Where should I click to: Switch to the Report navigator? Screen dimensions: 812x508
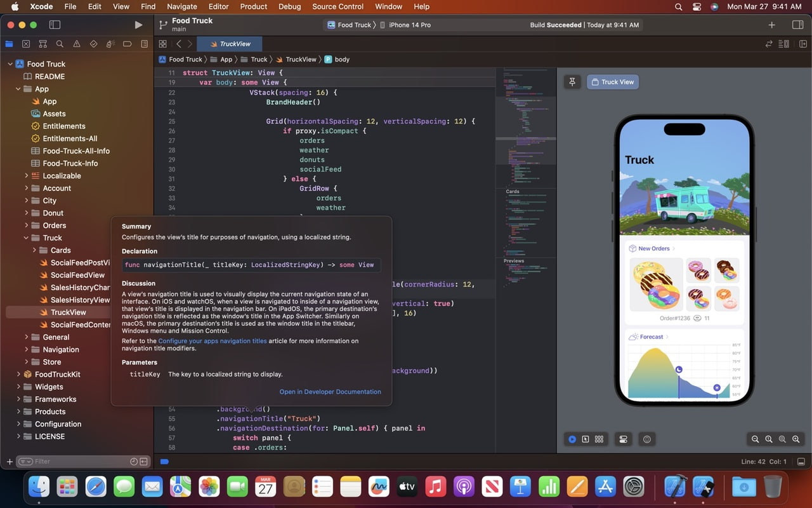point(144,44)
